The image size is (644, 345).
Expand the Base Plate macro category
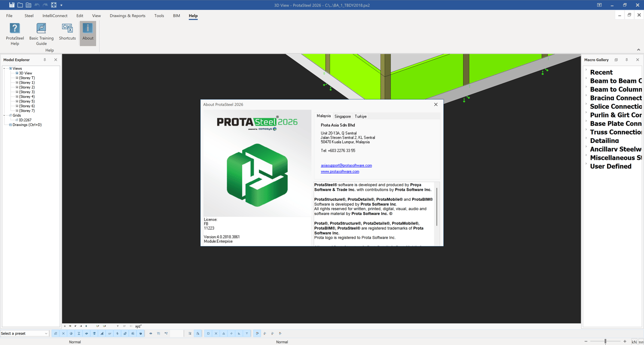[x=586, y=121]
